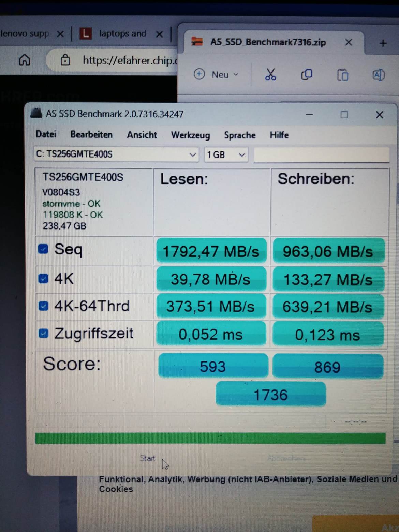
Task: Click the write score 869
Action: pyautogui.click(x=328, y=367)
